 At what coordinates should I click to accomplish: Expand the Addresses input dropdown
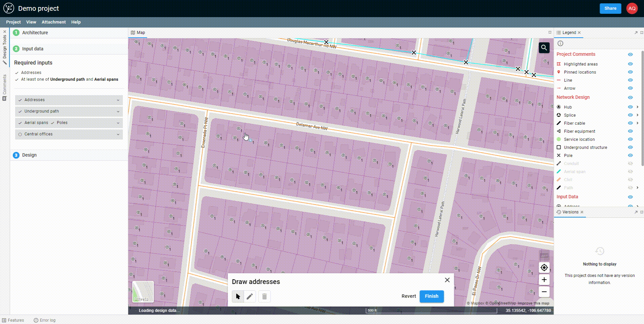69,100
